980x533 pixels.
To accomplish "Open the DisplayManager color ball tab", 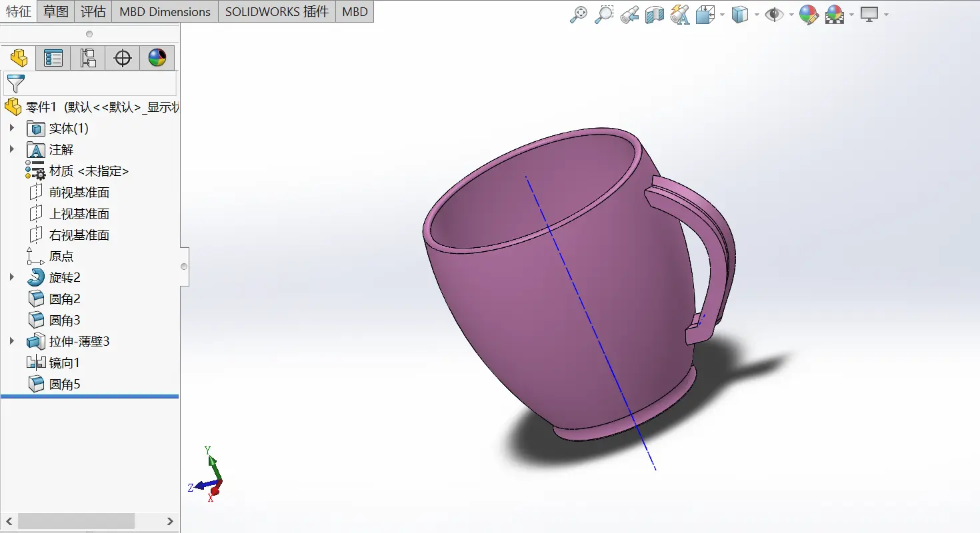I will coord(157,58).
